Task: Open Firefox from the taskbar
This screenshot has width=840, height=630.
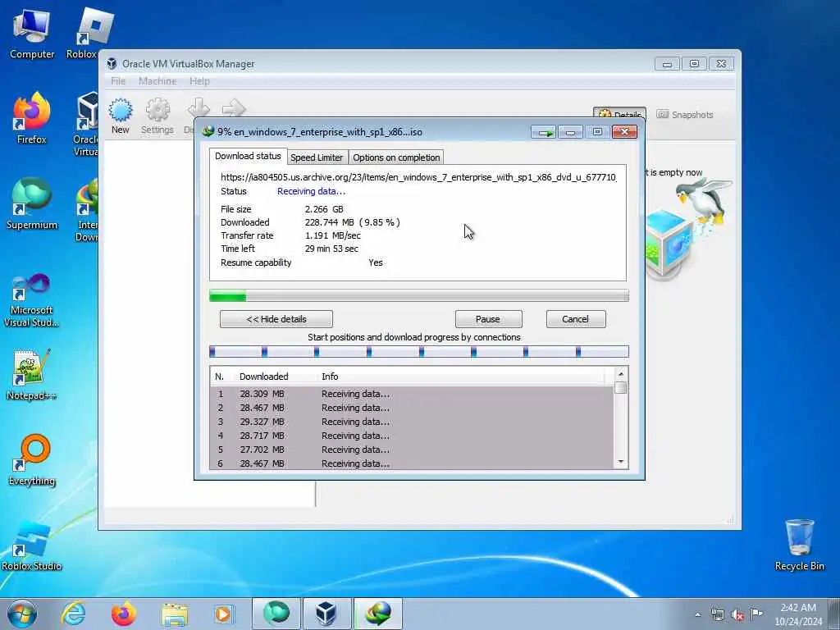Action: (x=124, y=614)
